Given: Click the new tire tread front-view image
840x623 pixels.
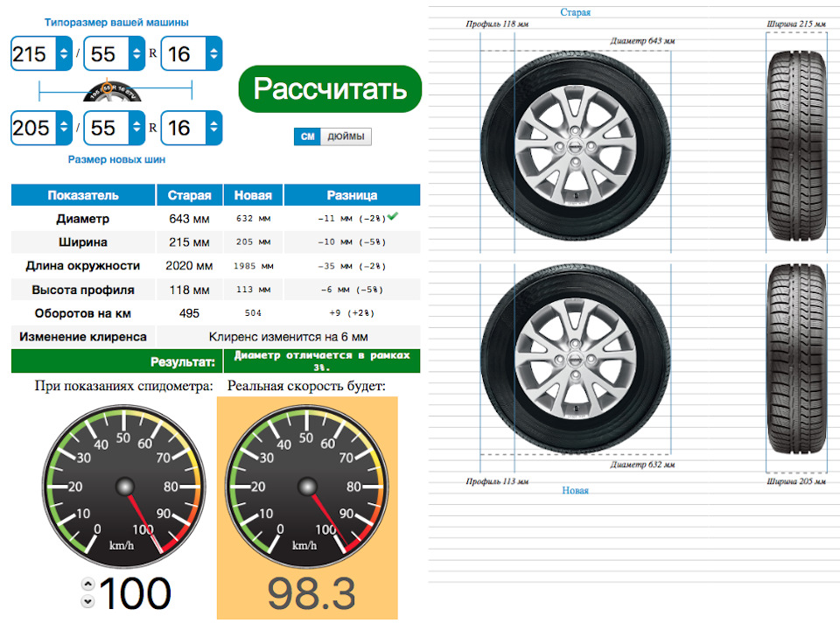Looking at the screenshot, I should click(796, 359).
